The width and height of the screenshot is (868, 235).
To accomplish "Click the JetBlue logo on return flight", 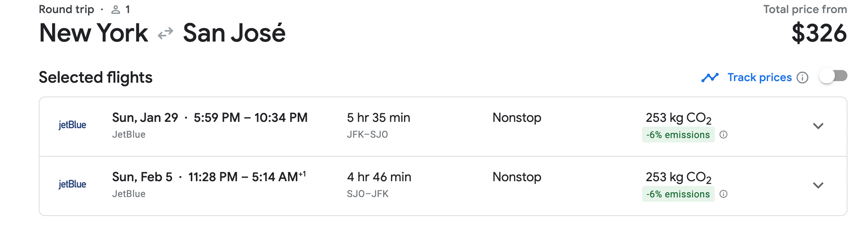I will pos(72,184).
